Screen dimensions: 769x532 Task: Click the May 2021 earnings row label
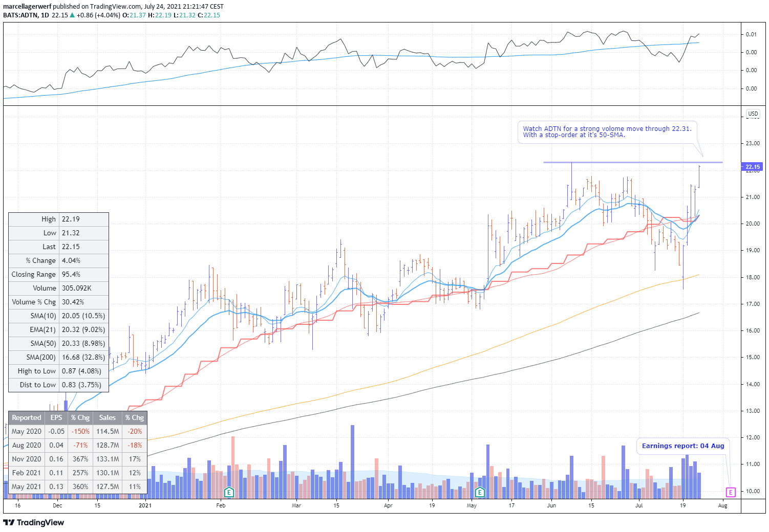(x=27, y=487)
